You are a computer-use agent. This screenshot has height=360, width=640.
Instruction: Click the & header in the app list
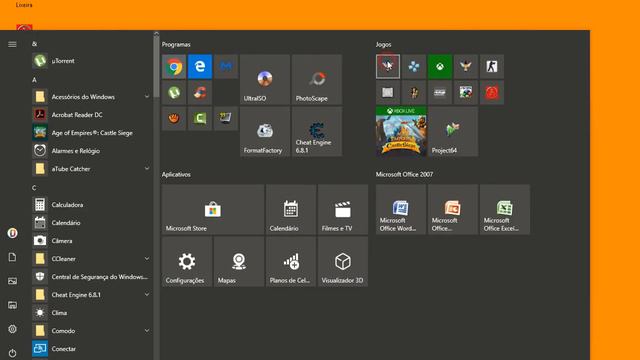pyautogui.click(x=34, y=44)
